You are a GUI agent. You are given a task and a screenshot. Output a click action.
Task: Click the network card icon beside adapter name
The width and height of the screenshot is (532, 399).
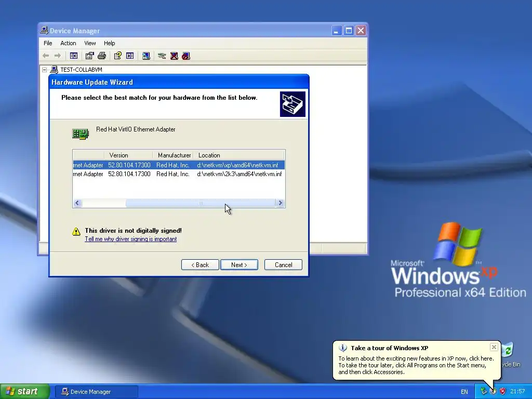coord(81,134)
